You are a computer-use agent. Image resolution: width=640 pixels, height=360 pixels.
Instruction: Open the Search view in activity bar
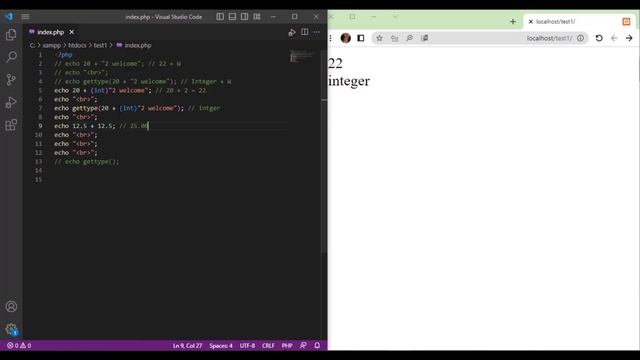pyautogui.click(x=11, y=57)
